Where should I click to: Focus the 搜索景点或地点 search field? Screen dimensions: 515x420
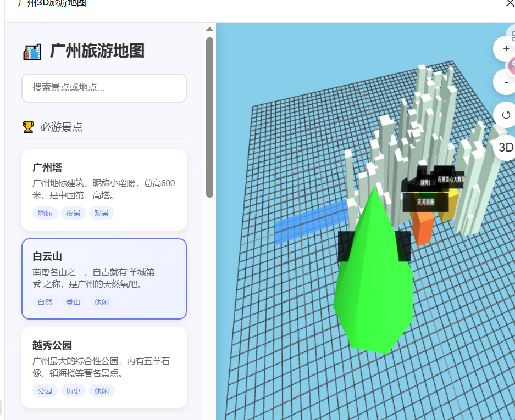click(104, 88)
